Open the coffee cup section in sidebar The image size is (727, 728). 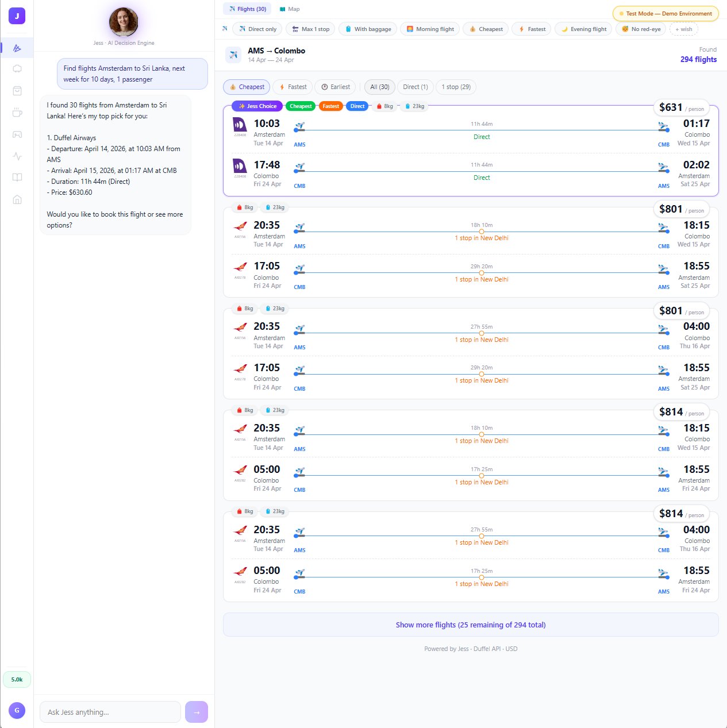[17, 112]
